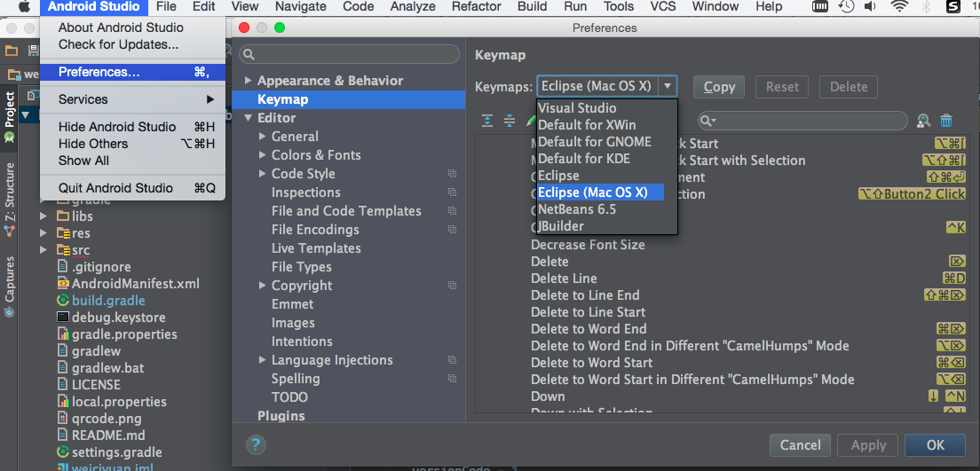Expand the General editor section

click(x=263, y=137)
